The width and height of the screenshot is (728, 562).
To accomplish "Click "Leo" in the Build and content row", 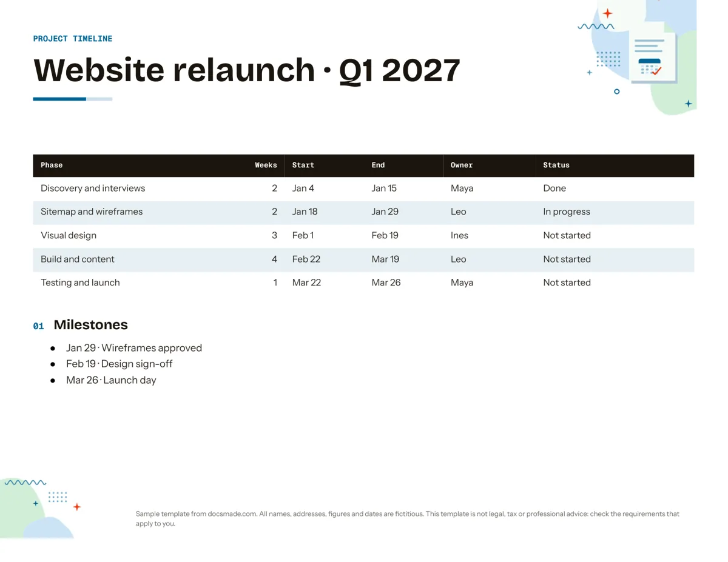I will click(x=459, y=259).
